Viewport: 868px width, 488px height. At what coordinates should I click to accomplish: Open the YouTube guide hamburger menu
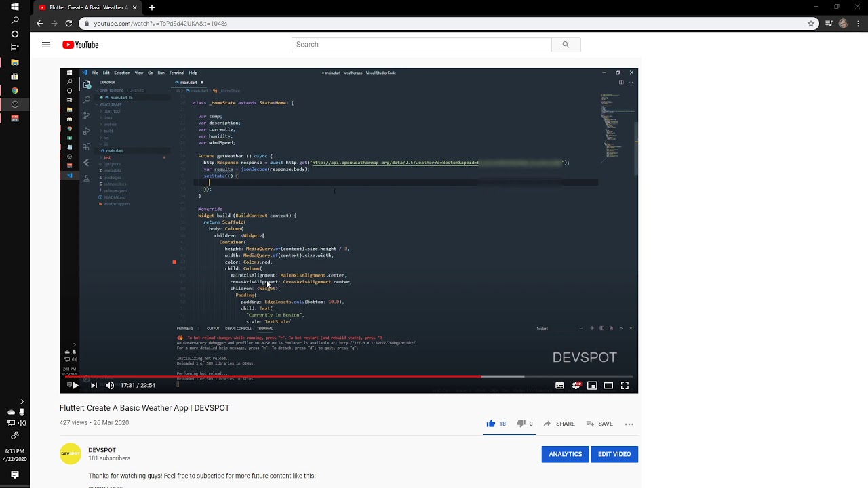(x=46, y=45)
